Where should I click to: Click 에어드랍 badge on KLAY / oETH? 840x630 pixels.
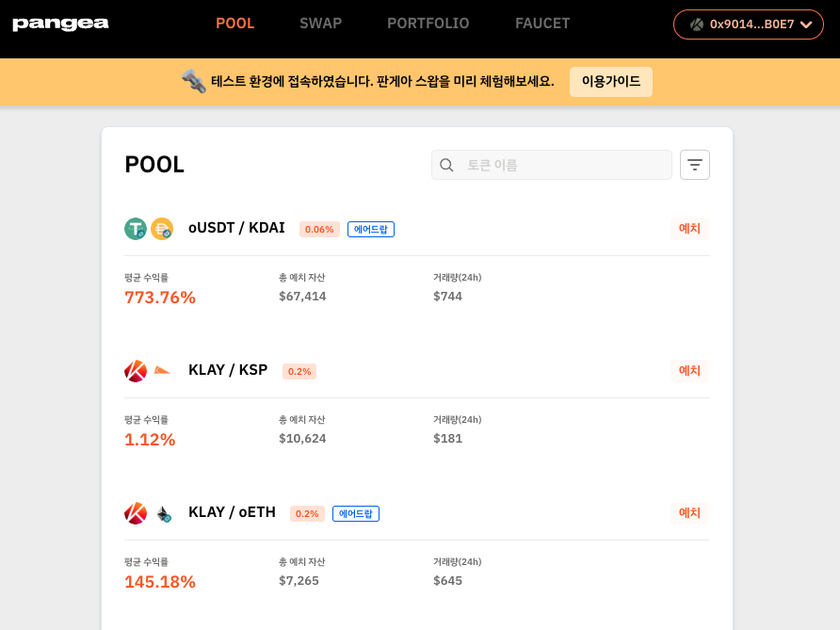pos(356,514)
